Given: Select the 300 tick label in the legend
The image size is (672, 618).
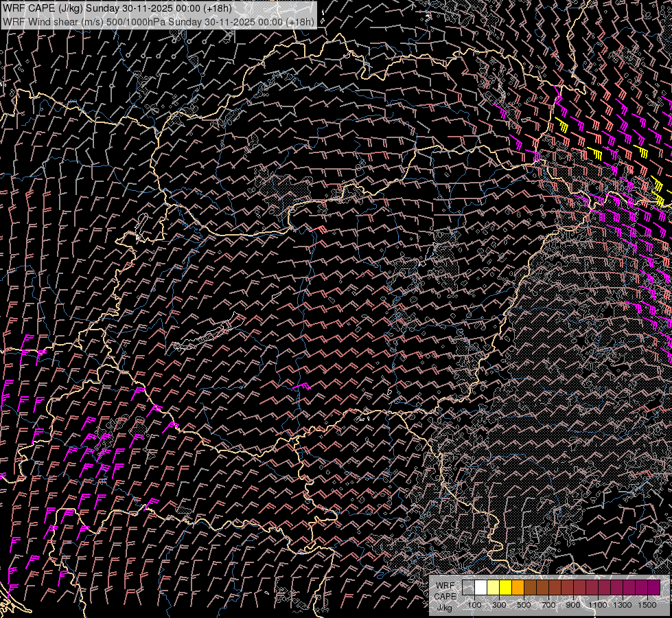Looking at the screenshot, I should (x=499, y=605).
